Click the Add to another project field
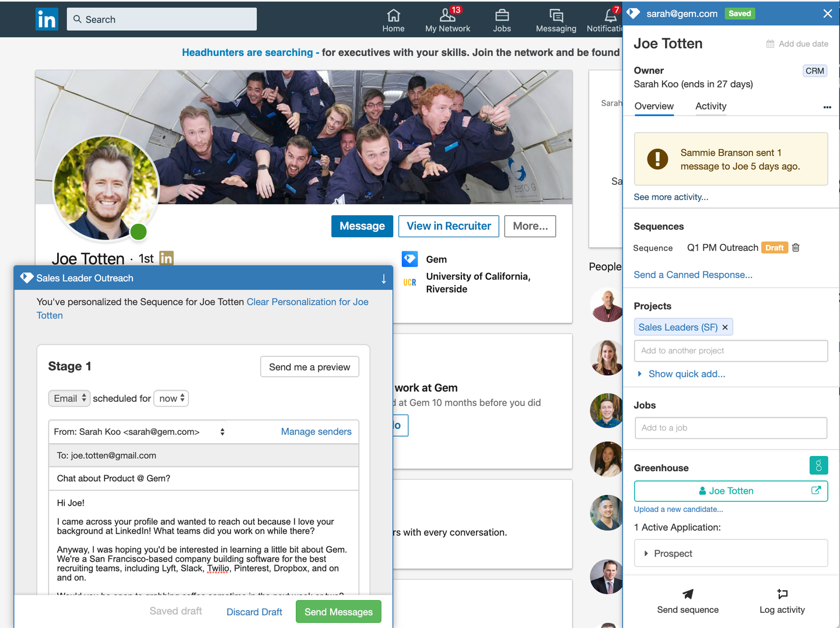The width and height of the screenshot is (840, 628). click(x=731, y=350)
